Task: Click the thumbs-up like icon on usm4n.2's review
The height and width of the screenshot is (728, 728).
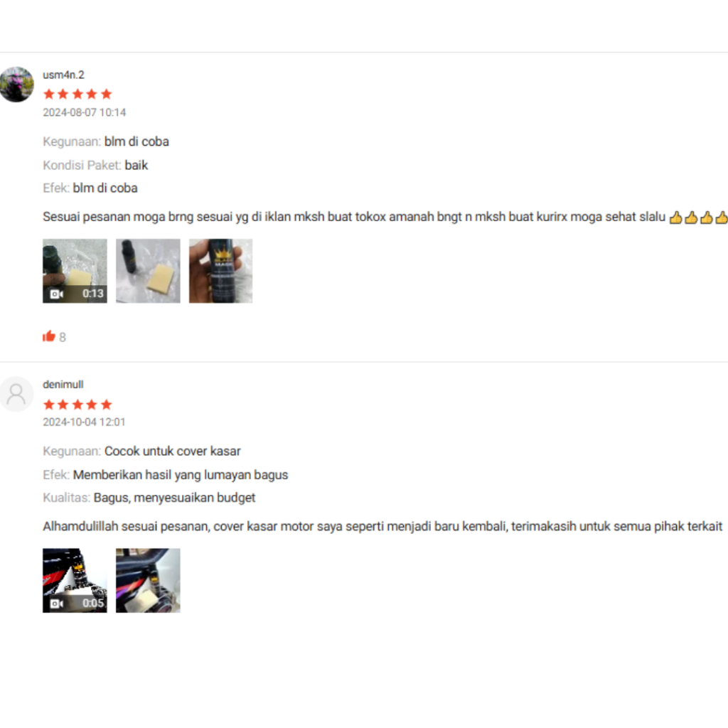Action: [x=49, y=336]
